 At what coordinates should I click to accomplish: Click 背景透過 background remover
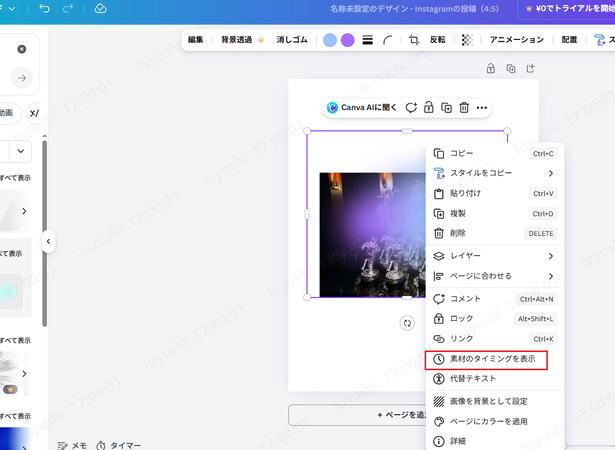(242, 40)
